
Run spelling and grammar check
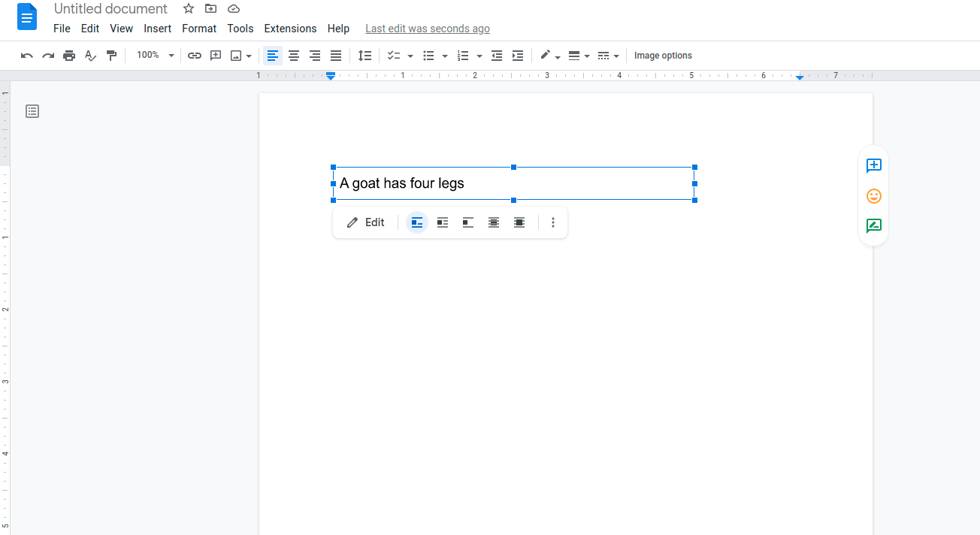tap(90, 55)
